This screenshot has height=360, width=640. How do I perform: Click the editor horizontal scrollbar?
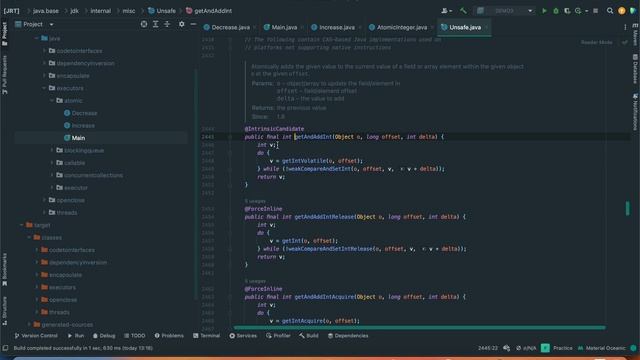click(x=420, y=327)
